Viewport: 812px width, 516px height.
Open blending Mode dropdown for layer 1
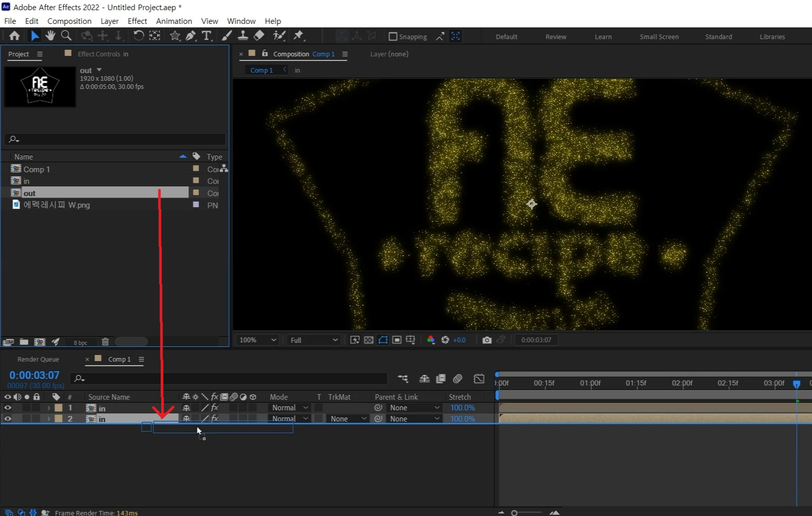(x=289, y=408)
